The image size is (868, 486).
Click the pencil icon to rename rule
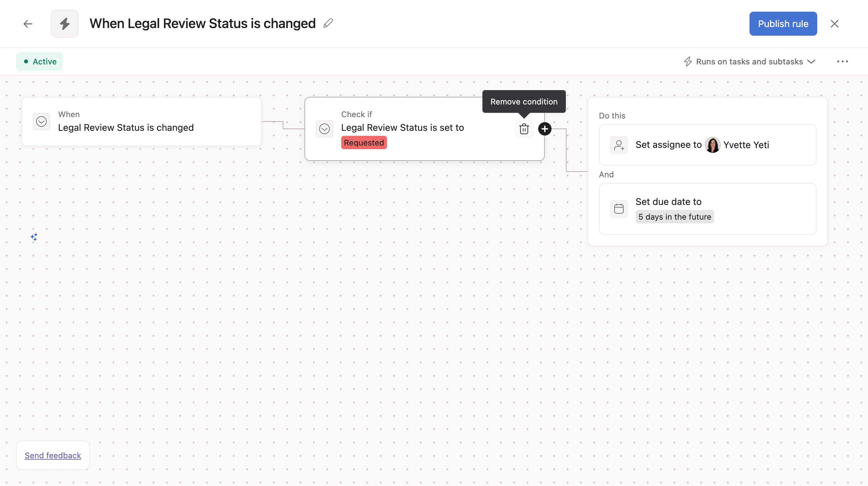point(328,23)
